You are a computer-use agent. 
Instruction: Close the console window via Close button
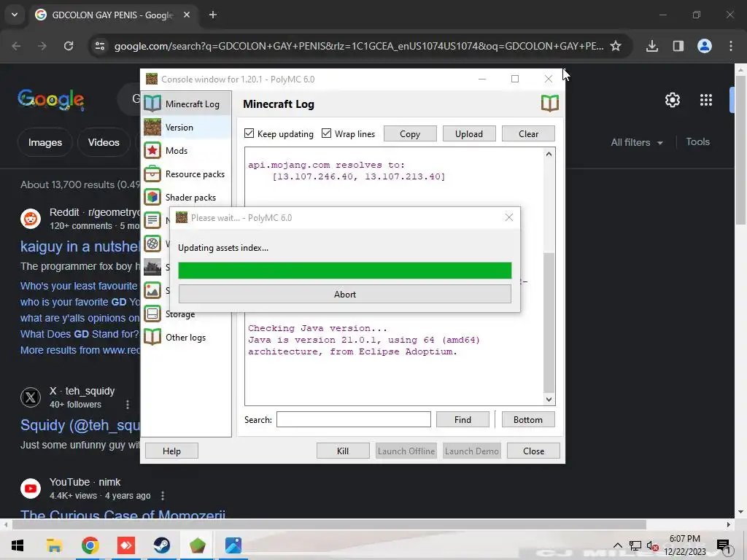click(x=533, y=451)
